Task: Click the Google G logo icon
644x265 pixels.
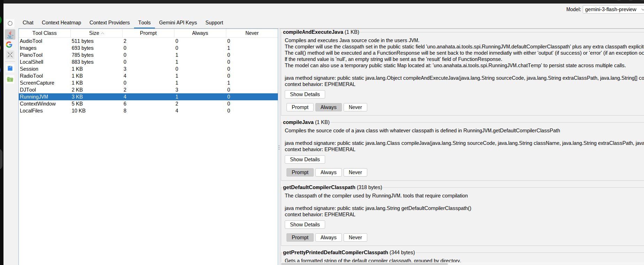Action: tap(9, 45)
